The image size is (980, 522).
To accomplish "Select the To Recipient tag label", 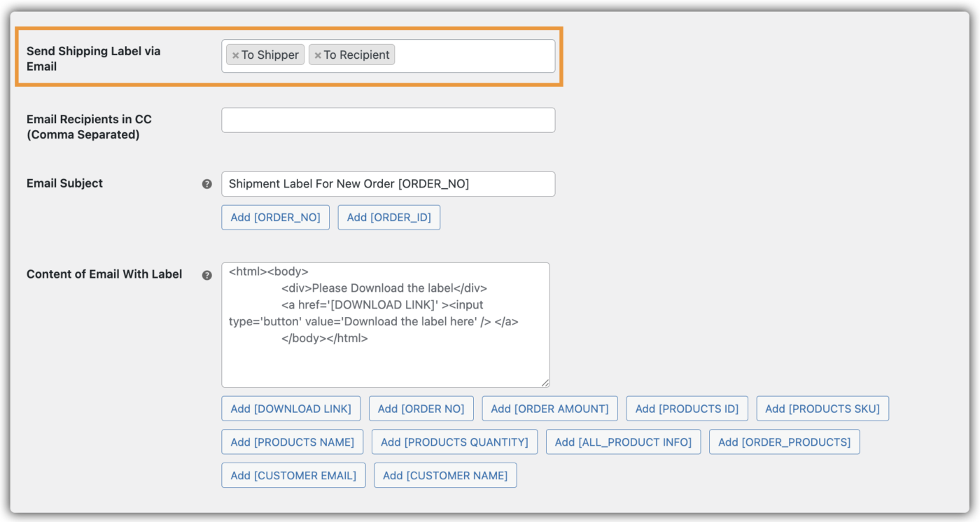I will pos(356,55).
